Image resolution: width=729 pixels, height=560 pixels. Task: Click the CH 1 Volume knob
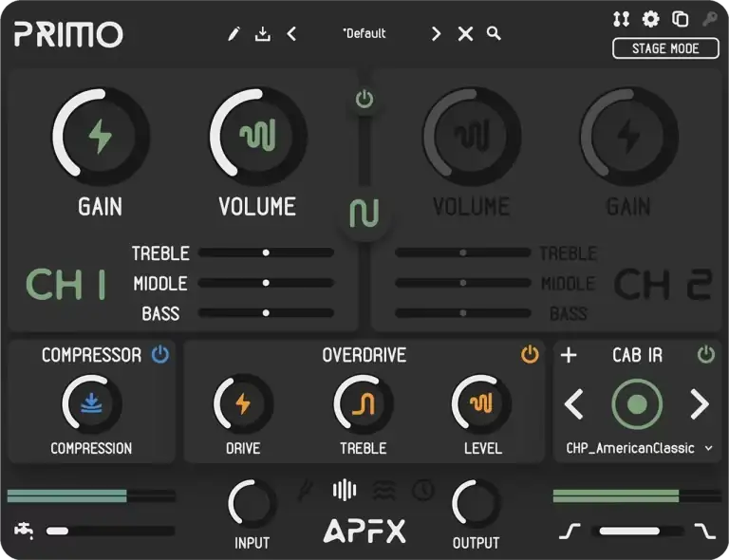257,136
